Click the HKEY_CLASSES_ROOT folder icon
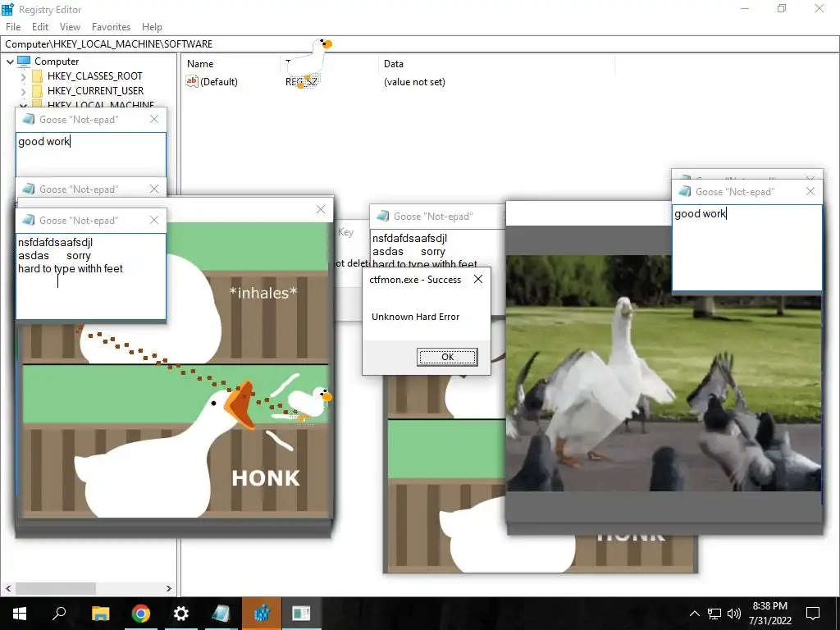 pyautogui.click(x=37, y=76)
